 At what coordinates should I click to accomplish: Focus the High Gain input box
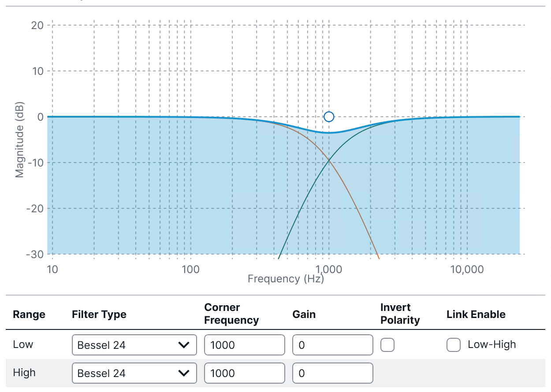point(332,373)
